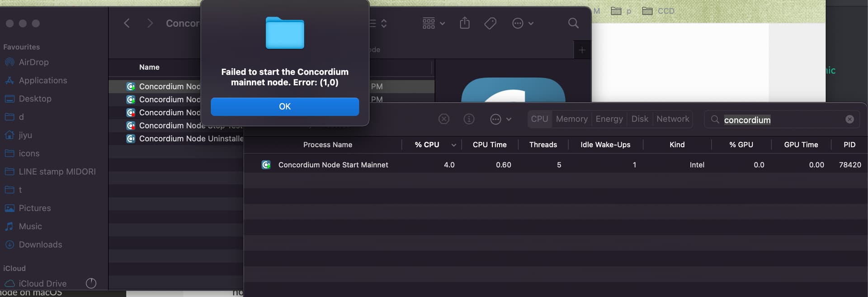The height and width of the screenshot is (297, 868).
Task: Add new Finder tab with plus button
Action: tap(582, 50)
